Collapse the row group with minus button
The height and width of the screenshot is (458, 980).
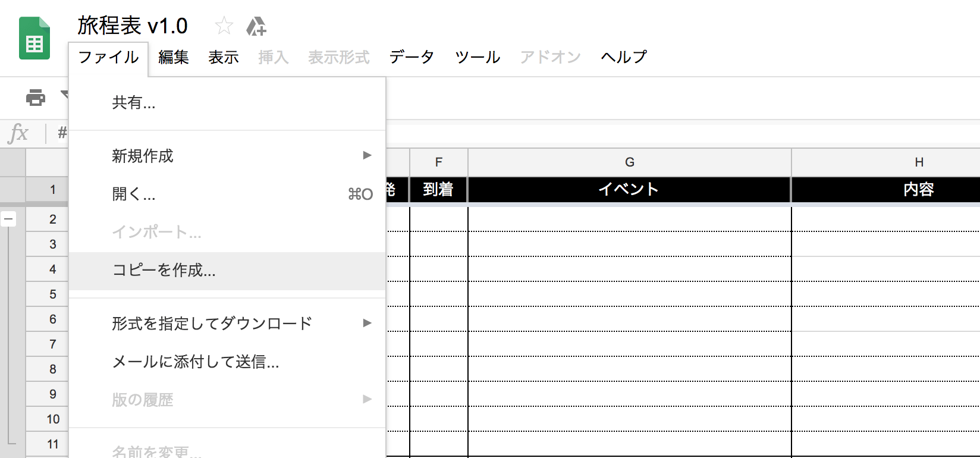click(x=8, y=219)
